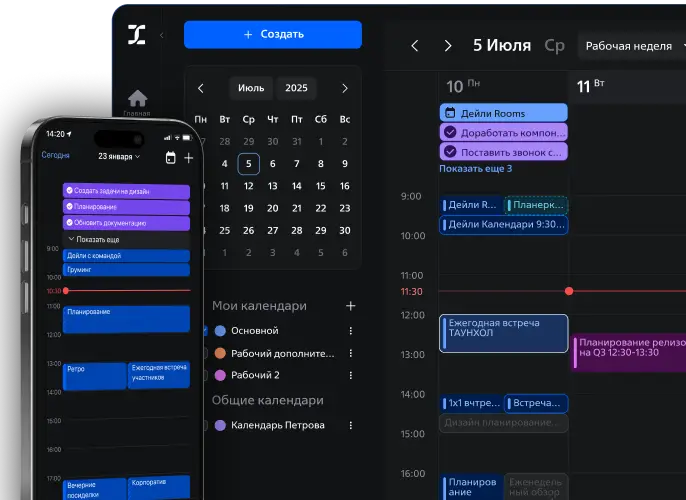Open Дейли Календари 9:30 event
This screenshot has height=500, width=686.
click(504, 225)
